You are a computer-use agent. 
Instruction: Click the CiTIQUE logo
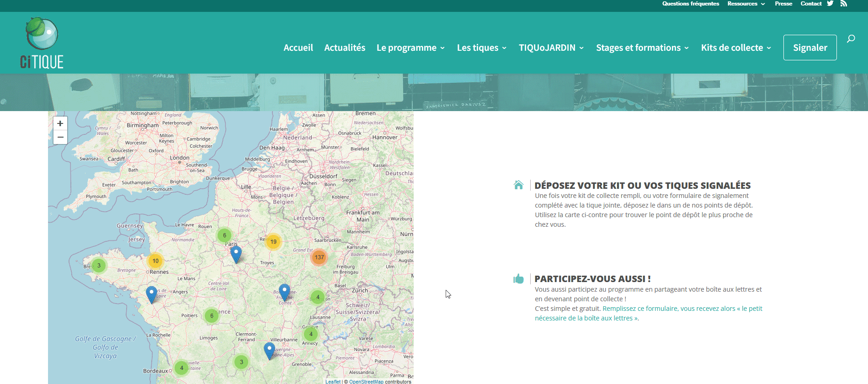point(42,43)
